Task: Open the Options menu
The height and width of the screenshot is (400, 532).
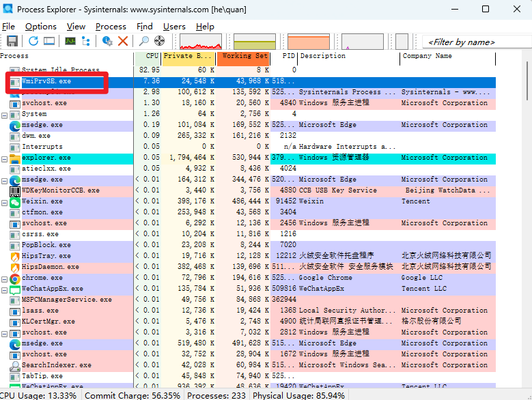Action: [41, 27]
